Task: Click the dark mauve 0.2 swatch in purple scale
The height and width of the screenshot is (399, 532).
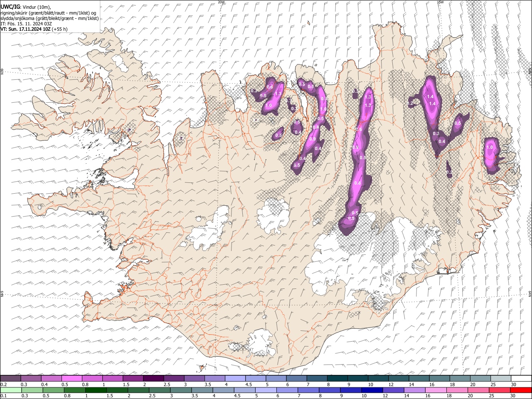Action: (11, 379)
